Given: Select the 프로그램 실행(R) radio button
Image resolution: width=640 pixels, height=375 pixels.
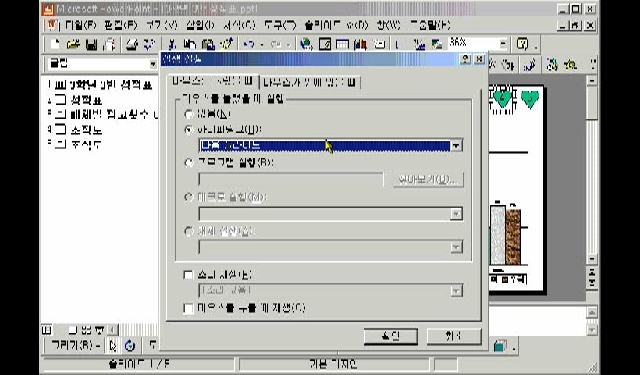Looking at the screenshot, I should [189, 163].
